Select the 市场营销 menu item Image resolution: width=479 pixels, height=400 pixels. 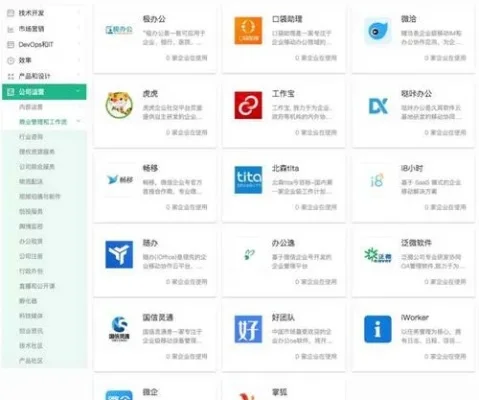[x=44, y=29]
